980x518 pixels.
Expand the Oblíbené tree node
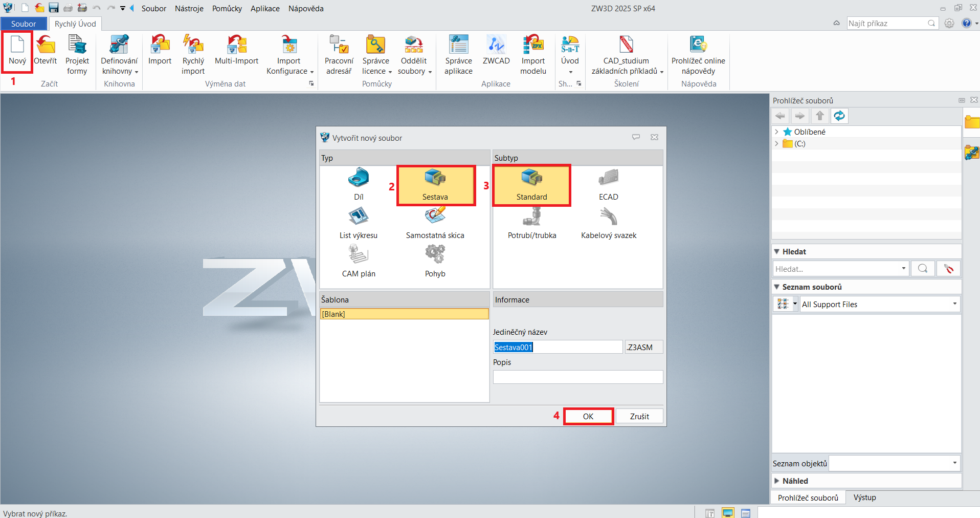coord(776,132)
